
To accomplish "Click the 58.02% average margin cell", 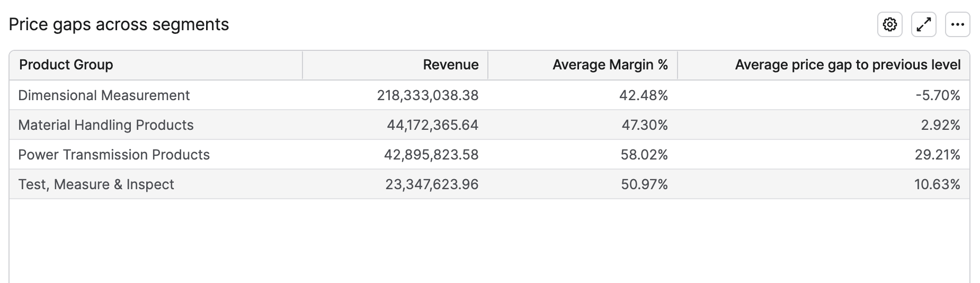I will pyautogui.click(x=644, y=155).
